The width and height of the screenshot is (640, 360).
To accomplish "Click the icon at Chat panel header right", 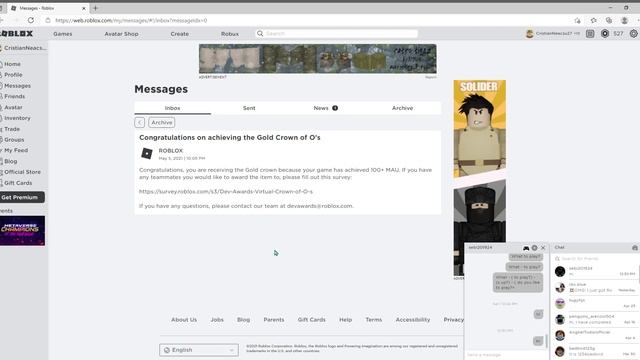I will tap(635, 247).
